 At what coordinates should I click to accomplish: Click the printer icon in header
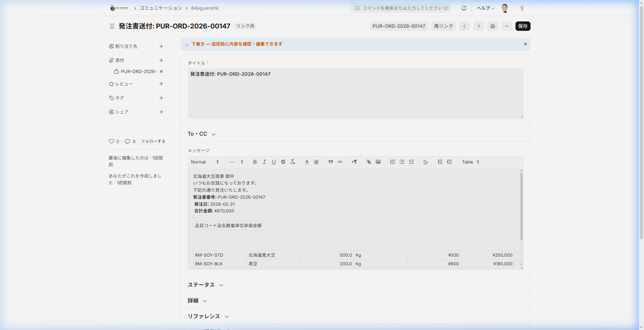point(492,26)
